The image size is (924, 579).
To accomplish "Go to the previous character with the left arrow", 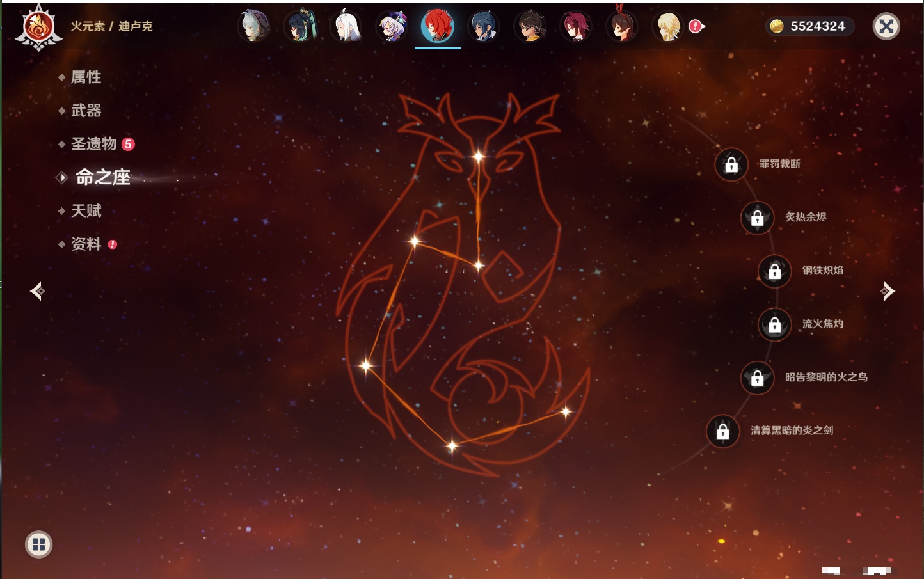I will (x=38, y=291).
